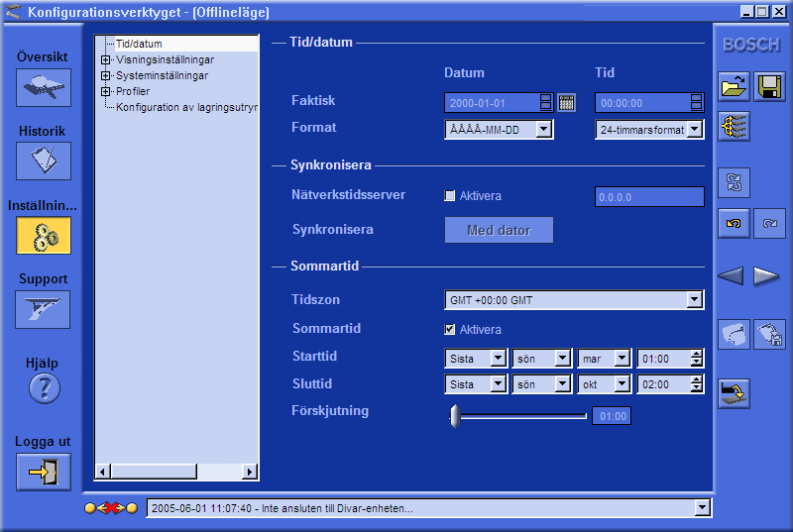This screenshot has width=793, height=532.
Task: Open the Sluttid okt month dropdown
Action: click(x=623, y=384)
